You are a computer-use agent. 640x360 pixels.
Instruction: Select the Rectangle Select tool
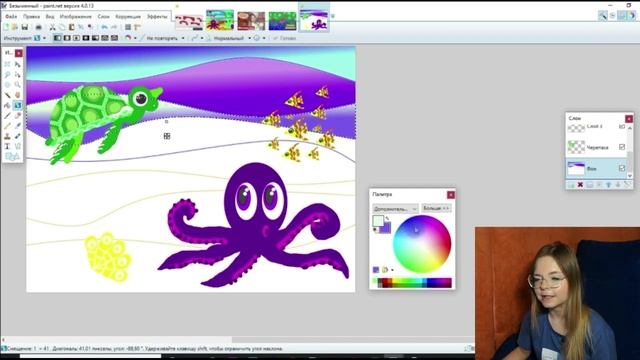pyautogui.click(x=7, y=64)
